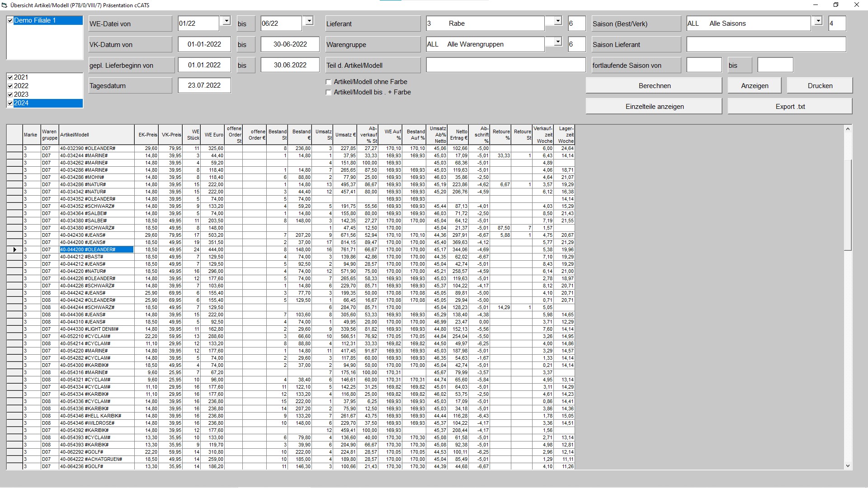Start the Export .txt function
This screenshot has width=868, height=488.
click(x=789, y=106)
